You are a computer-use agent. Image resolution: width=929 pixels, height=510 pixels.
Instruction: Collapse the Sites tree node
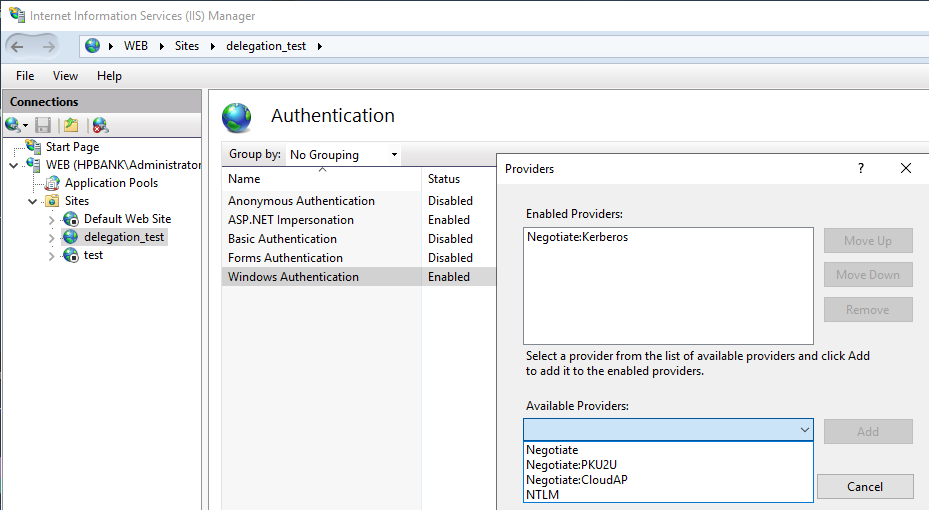pyautogui.click(x=33, y=201)
